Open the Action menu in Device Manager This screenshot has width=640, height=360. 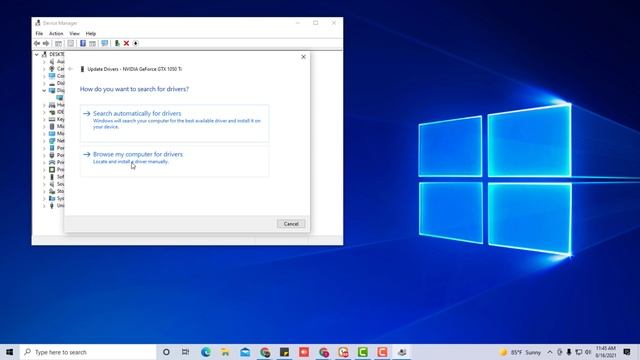(56, 33)
